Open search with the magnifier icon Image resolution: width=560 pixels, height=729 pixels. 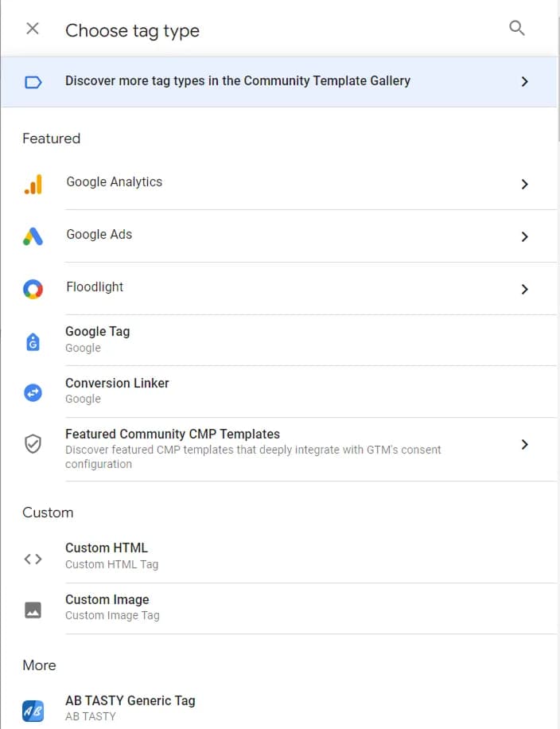pos(517,29)
